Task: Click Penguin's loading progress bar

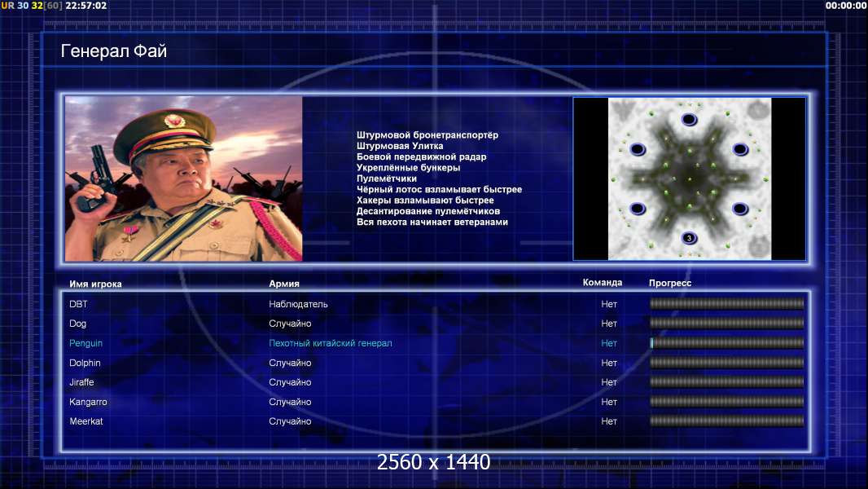Action: point(727,343)
